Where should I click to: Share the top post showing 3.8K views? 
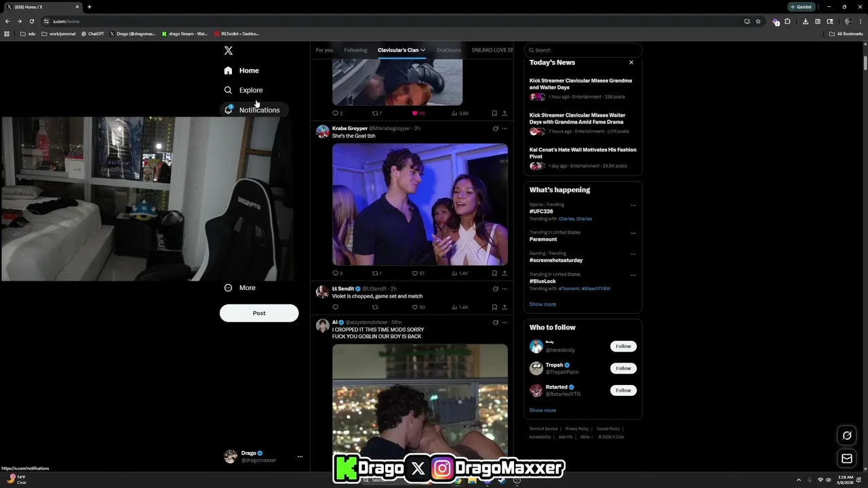tap(505, 113)
